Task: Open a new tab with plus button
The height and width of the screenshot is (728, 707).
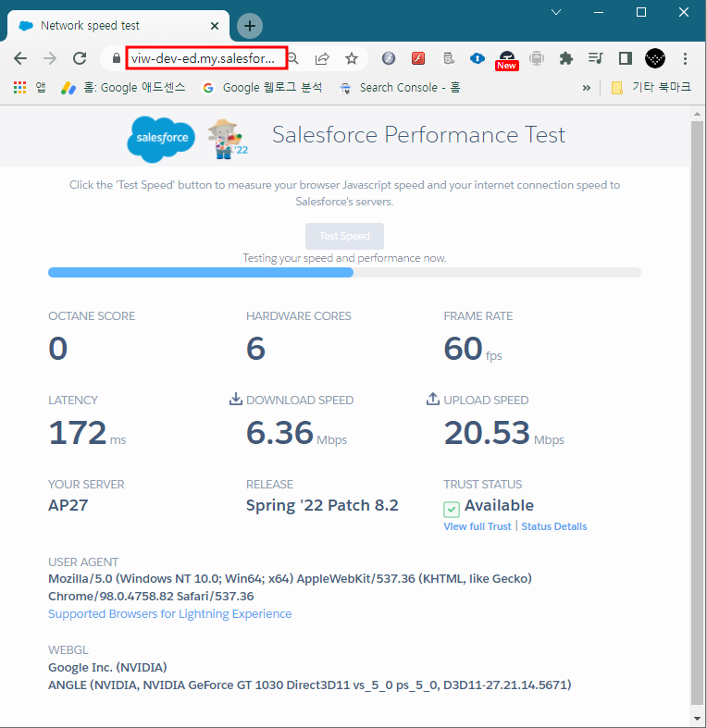Action: (250, 26)
